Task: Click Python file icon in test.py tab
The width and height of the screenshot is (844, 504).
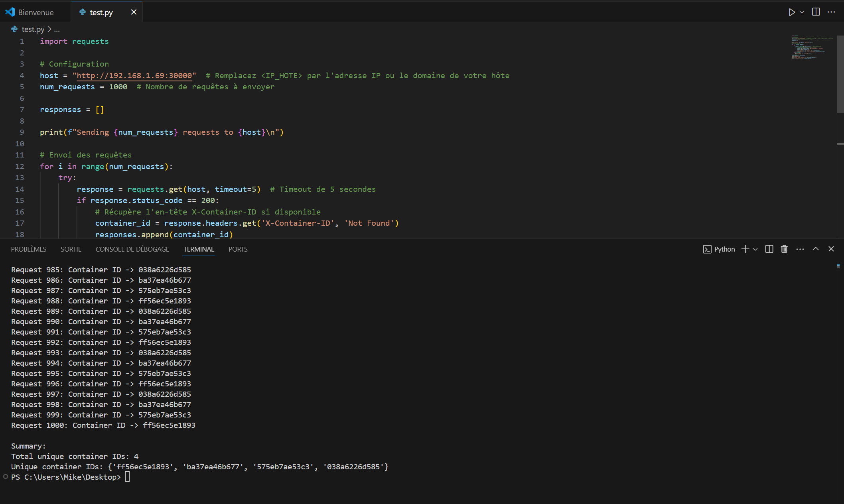Action: coord(83,12)
